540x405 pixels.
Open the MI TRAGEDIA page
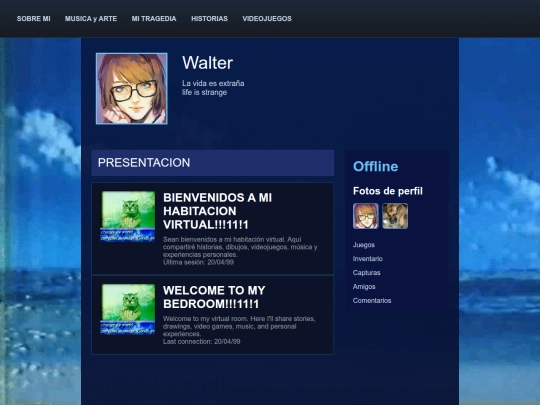[154, 19]
